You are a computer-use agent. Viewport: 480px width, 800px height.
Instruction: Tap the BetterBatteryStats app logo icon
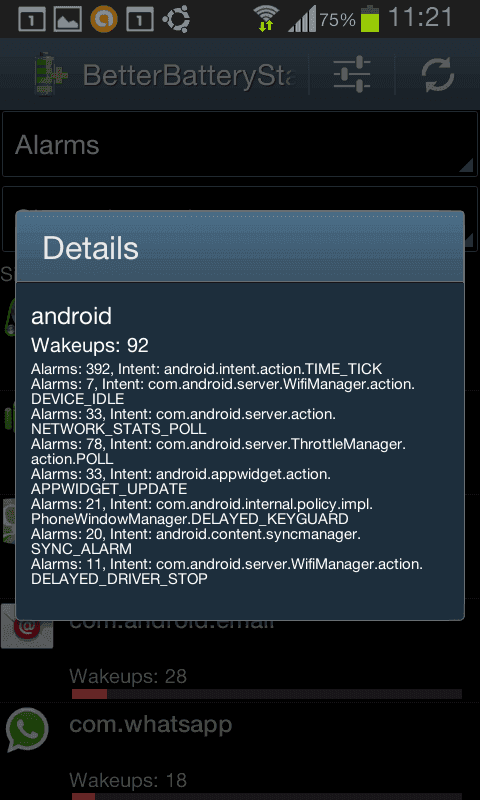(51, 74)
